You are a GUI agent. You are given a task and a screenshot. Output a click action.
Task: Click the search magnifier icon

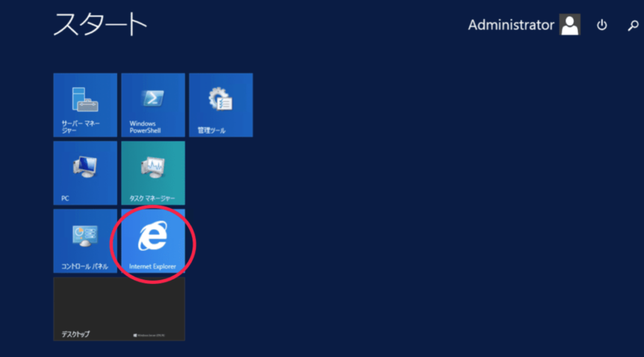click(633, 25)
